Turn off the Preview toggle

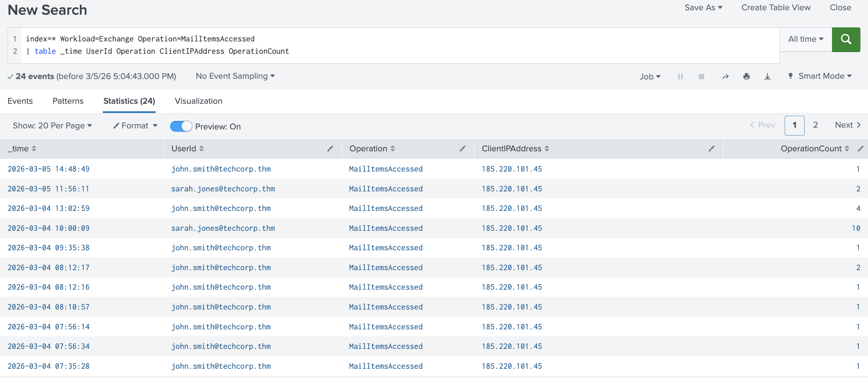pos(181,126)
